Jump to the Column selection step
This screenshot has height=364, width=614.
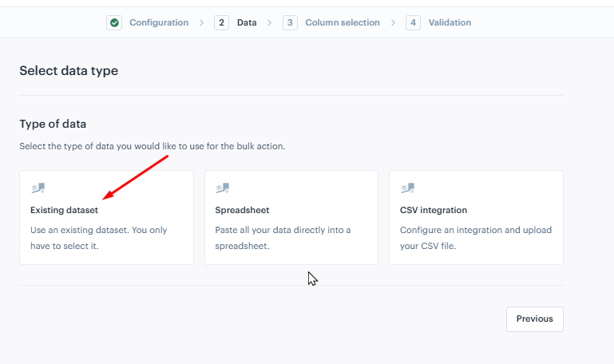click(343, 22)
